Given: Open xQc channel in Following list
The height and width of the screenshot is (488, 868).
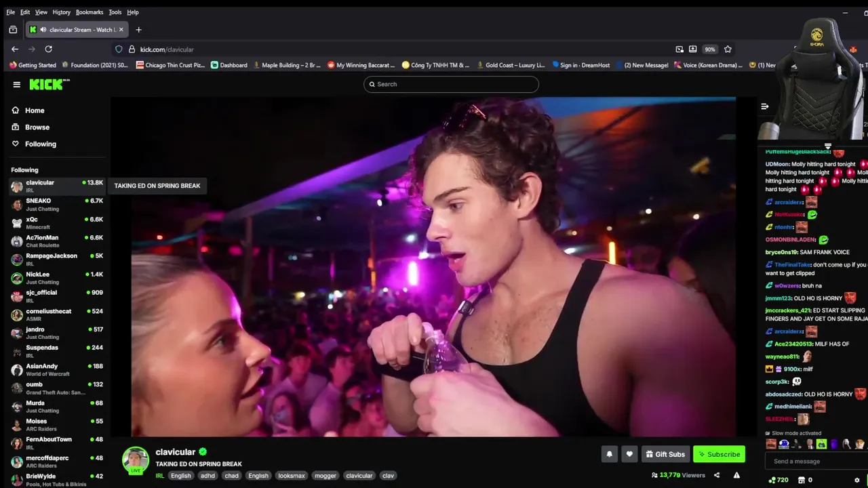Looking at the screenshot, I should (57, 223).
